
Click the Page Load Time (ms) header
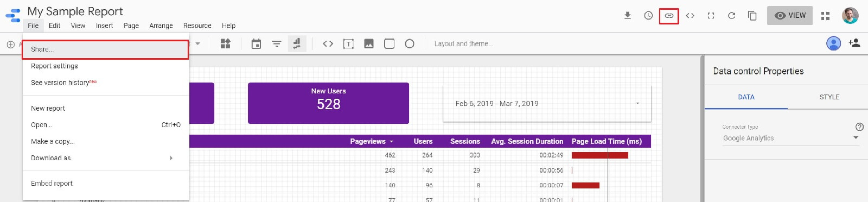click(x=607, y=141)
